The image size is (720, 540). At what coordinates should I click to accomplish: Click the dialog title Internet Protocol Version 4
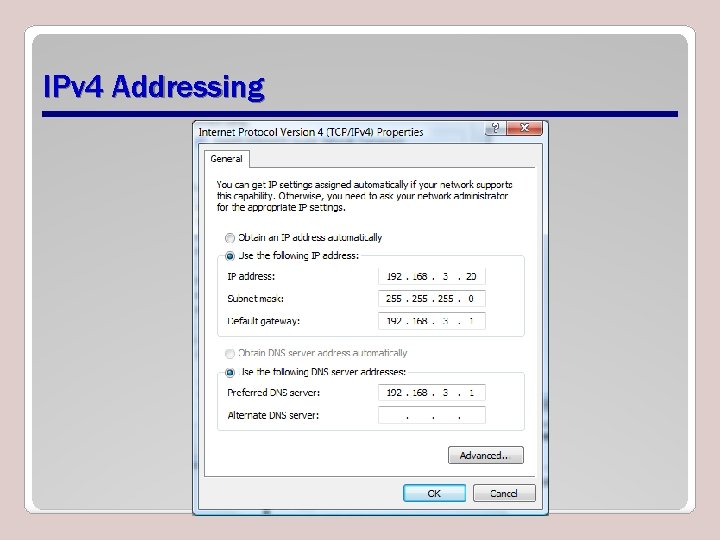(311, 132)
